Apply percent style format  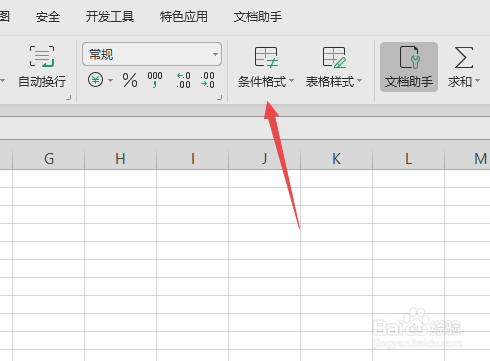pyautogui.click(x=130, y=80)
